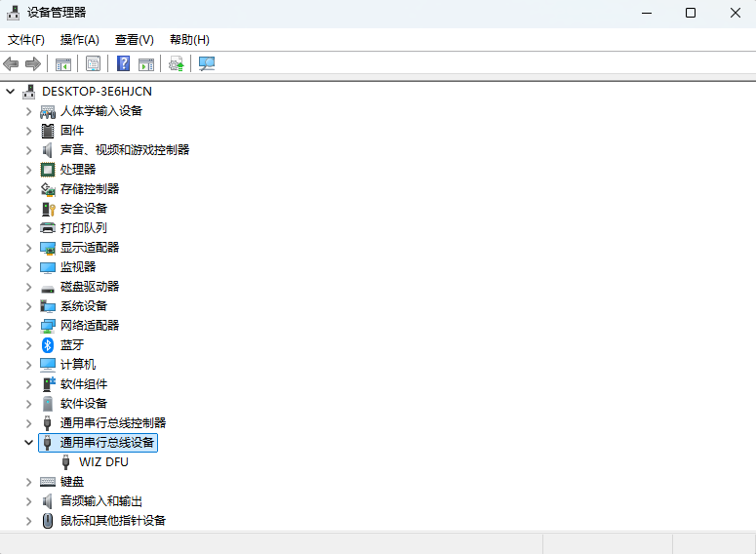Click the Bluetooth (蓝牙) icon
Image resolution: width=756 pixels, height=554 pixels.
click(x=48, y=345)
